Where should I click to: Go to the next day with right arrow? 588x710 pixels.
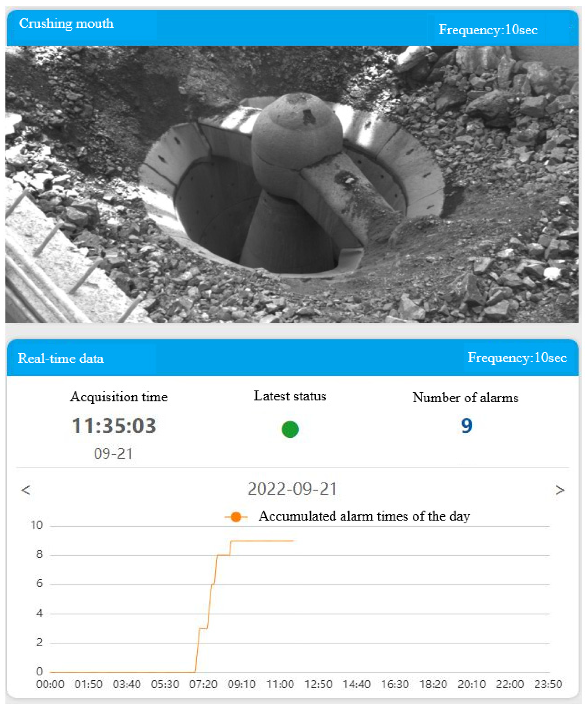(x=560, y=490)
